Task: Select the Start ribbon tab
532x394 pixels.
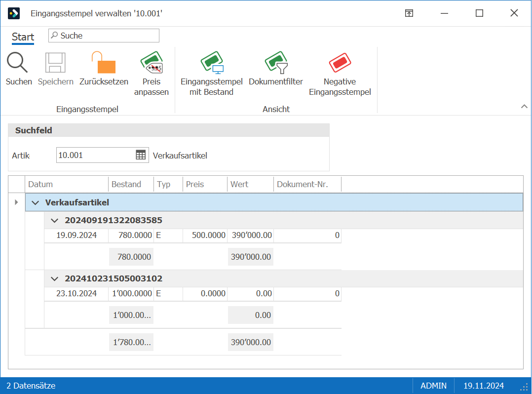Action: tap(23, 37)
